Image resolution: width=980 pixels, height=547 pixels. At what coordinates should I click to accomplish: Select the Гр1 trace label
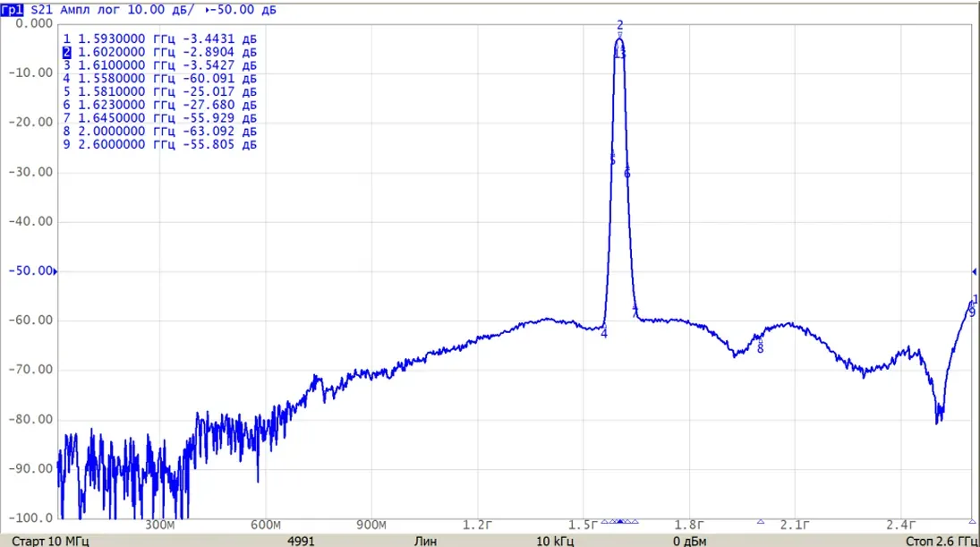12,9
